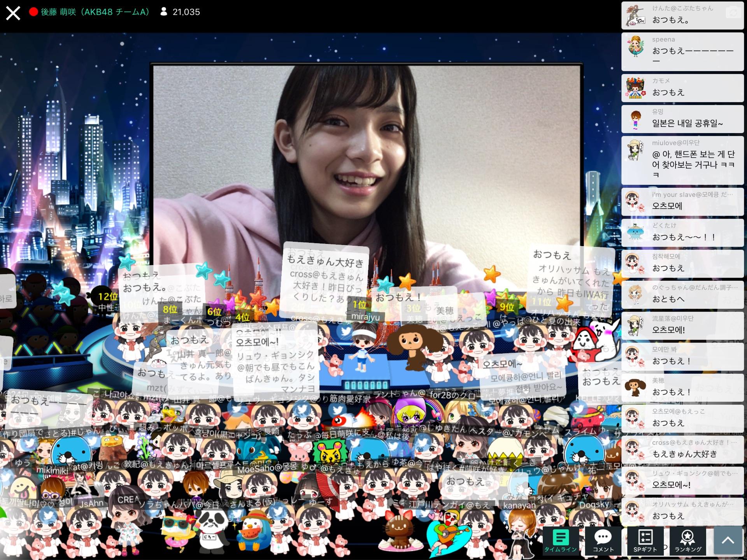Tap the 4位 rank badge
The image size is (747, 560).
click(x=242, y=317)
